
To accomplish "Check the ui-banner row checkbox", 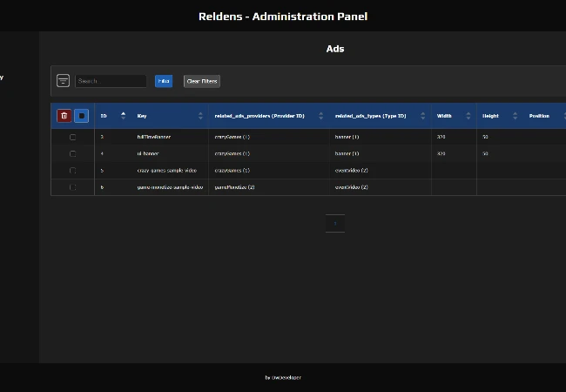I will pyautogui.click(x=72, y=154).
